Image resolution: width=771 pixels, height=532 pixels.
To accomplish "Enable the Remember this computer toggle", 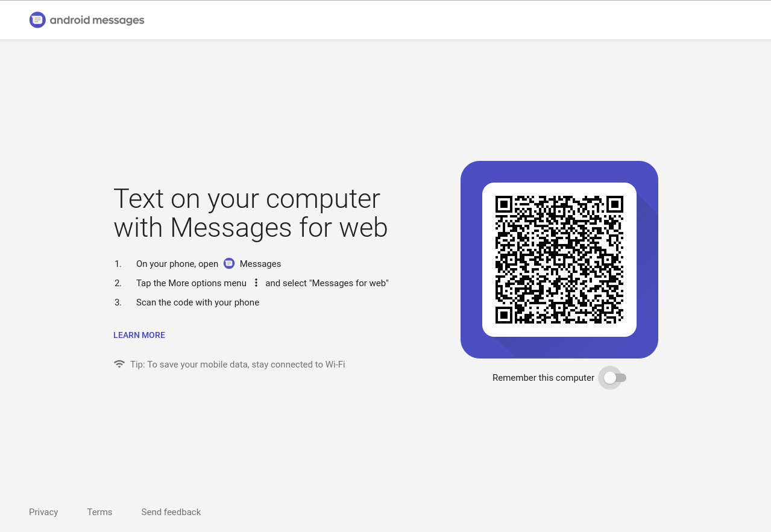I will [x=615, y=378].
